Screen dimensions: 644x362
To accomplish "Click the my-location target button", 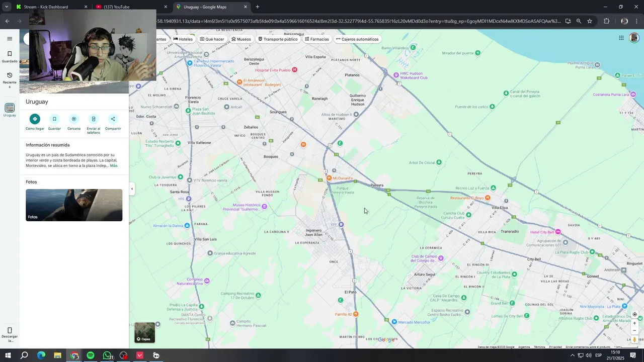I will click(x=634, y=314).
